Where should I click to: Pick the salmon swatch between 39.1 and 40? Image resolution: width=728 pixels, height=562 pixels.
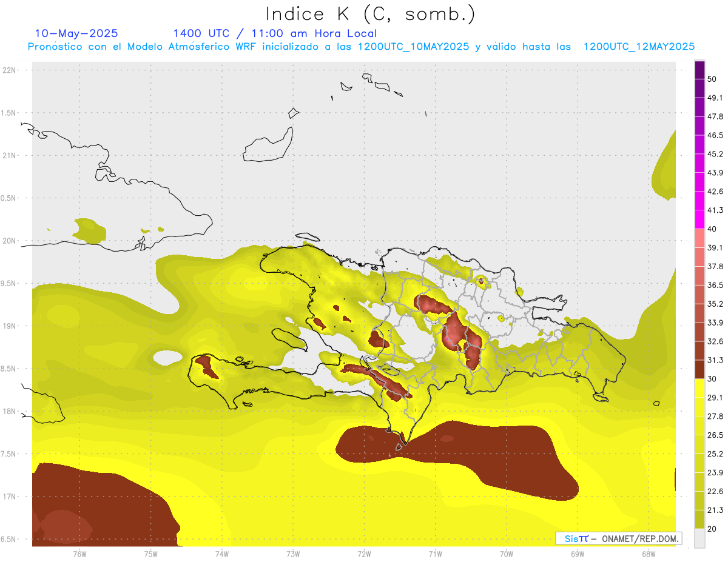[x=699, y=238]
